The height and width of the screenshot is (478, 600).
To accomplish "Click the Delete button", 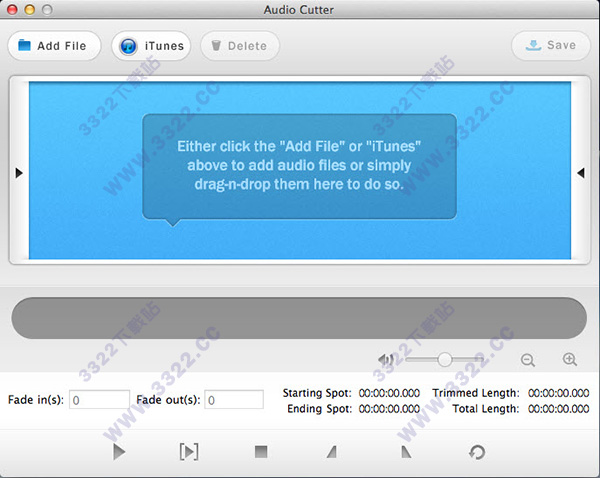I will [240, 46].
